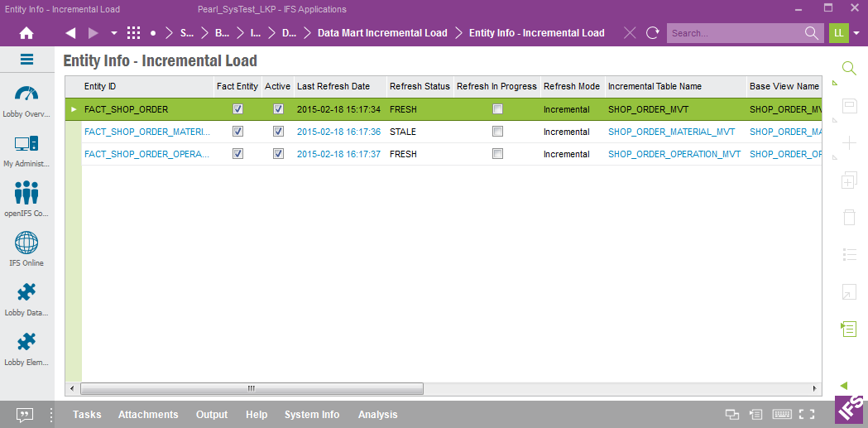Open navigation history dropdown arrow

pyautogui.click(x=114, y=33)
